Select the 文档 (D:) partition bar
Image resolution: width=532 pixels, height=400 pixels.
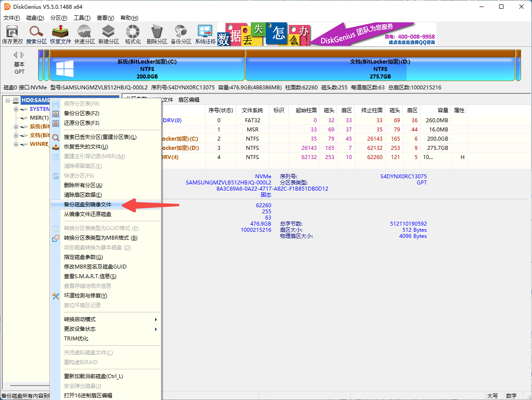click(x=380, y=65)
